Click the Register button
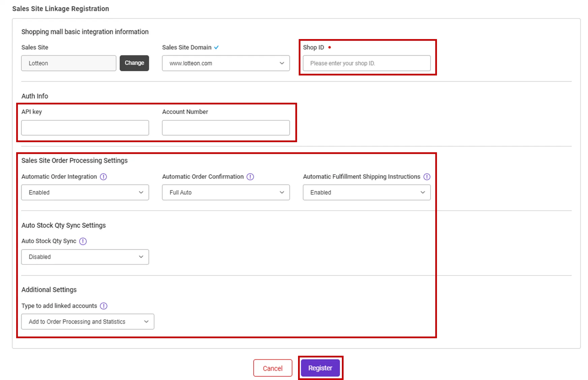The width and height of the screenshot is (588, 380). click(320, 368)
